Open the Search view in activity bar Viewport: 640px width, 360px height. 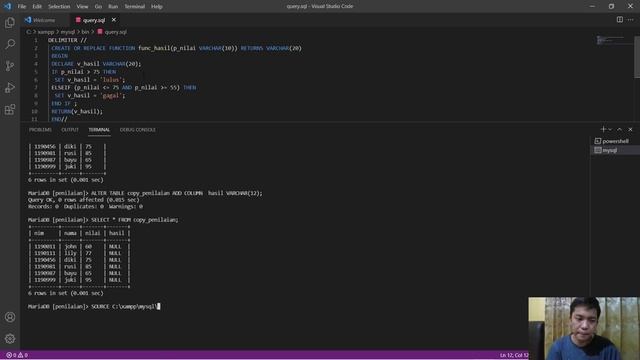pyautogui.click(x=10, y=44)
